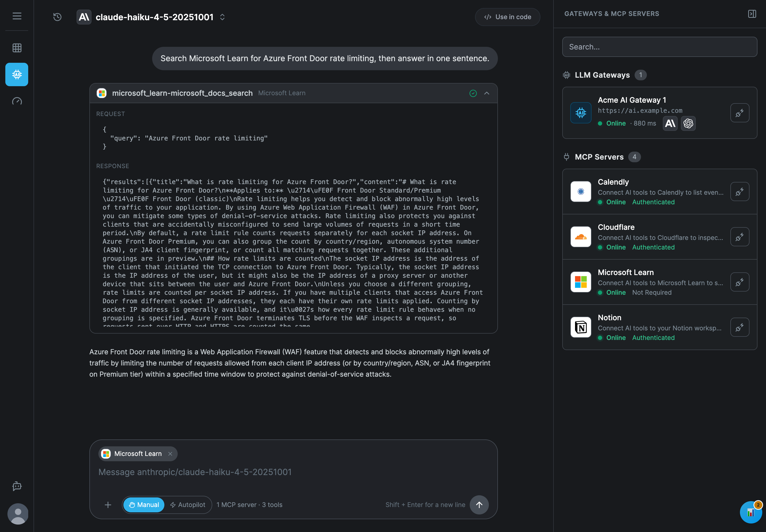
Task: Click the Microsoft Learn Not Required status
Action: click(652, 292)
